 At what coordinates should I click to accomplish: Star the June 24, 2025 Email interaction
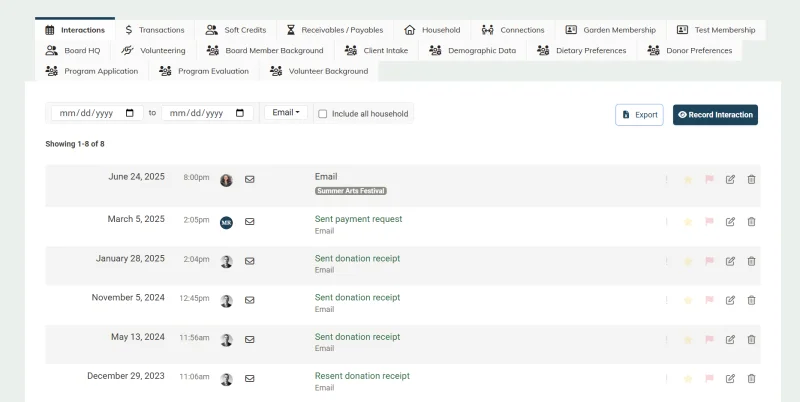click(x=688, y=180)
